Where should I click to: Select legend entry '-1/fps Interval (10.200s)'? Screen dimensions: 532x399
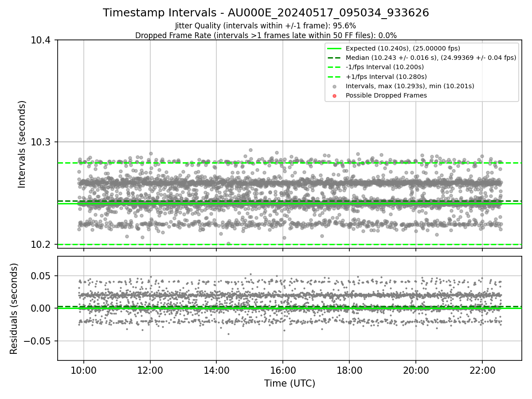click(385, 67)
